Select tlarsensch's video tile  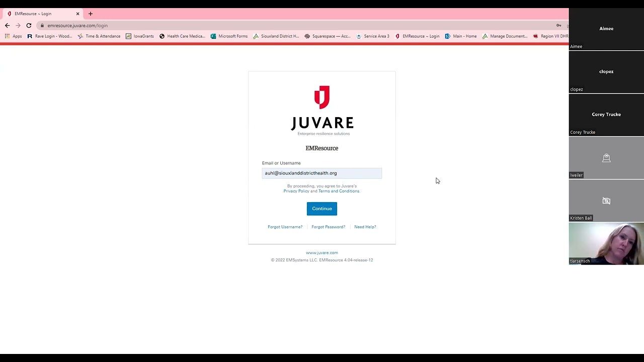606,243
